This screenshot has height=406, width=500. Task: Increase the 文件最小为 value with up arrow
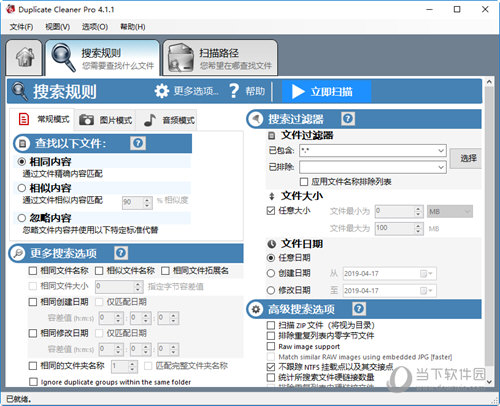[x=418, y=209]
